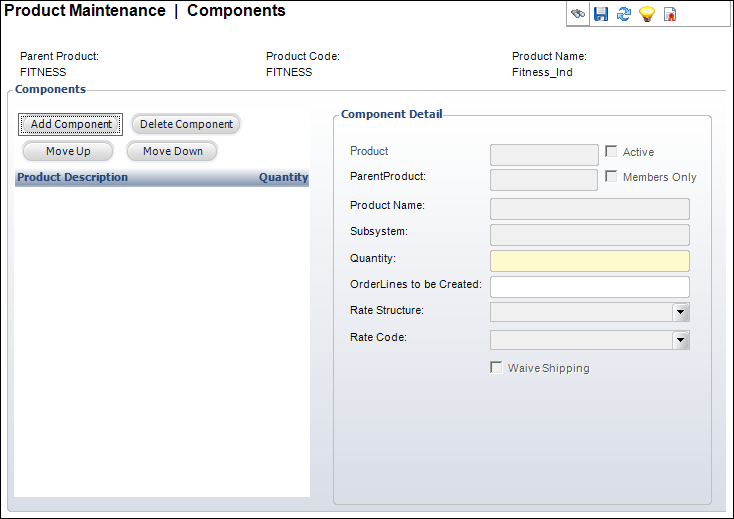Tick the Active checkbox
734x519 pixels.
coord(611,151)
